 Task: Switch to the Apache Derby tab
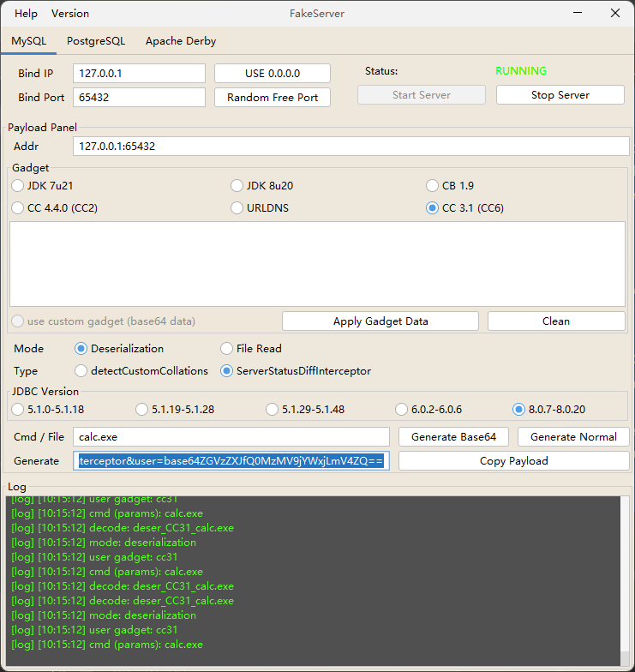[181, 41]
